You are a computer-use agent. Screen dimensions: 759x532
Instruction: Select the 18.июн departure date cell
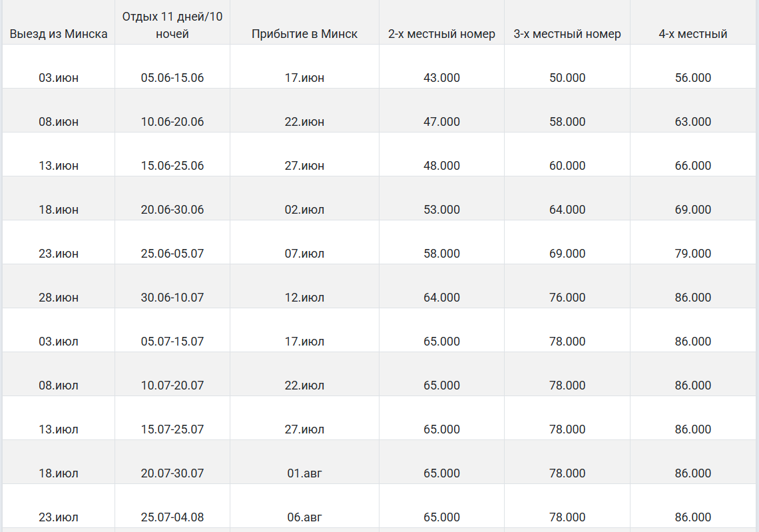click(59, 210)
